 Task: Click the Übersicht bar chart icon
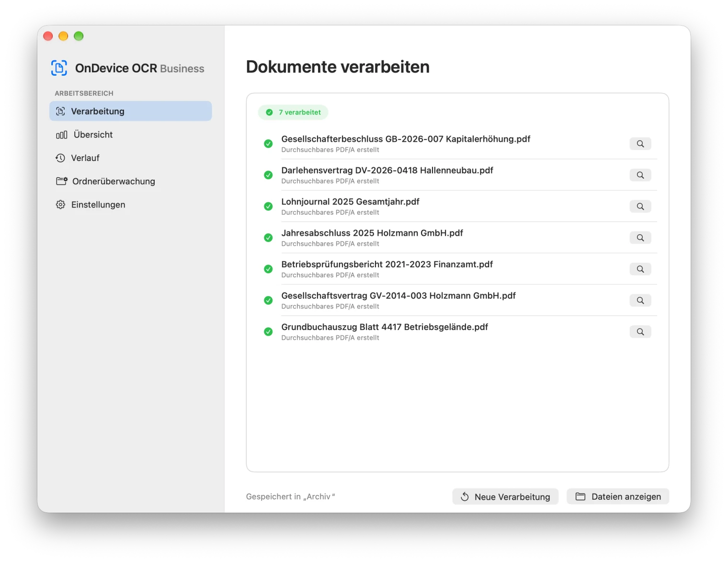click(61, 135)
